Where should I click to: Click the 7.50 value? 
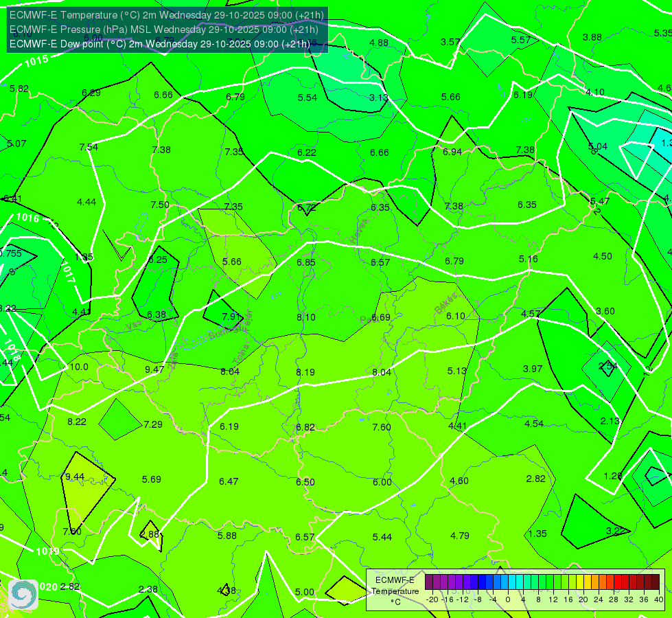160,205
